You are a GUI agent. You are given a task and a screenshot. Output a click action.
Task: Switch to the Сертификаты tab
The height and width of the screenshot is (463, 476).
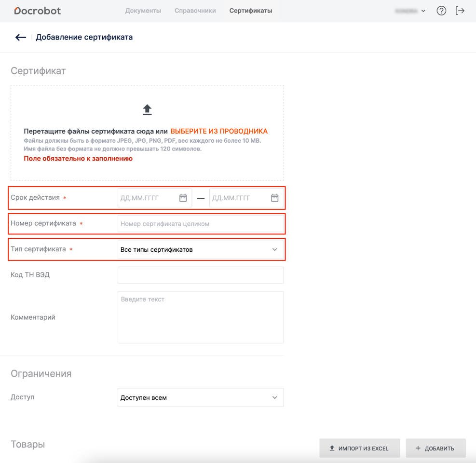coord(250,11)
